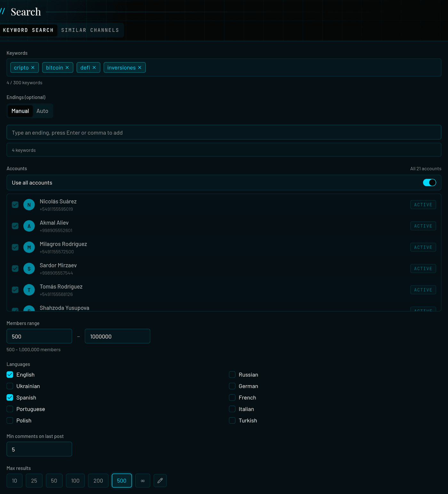Click Sardor Mirzaev avatar icon
The image size is (448, 494).
point(29,269)
